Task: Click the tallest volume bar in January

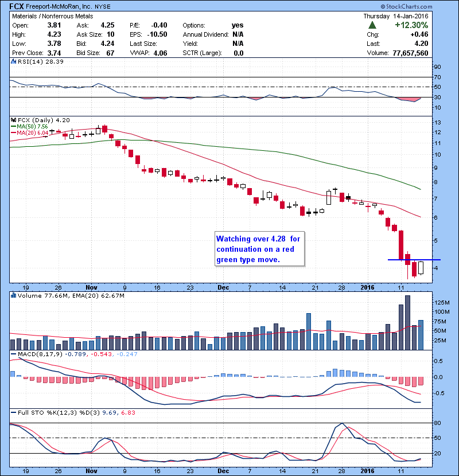Action: coord(408,323)
